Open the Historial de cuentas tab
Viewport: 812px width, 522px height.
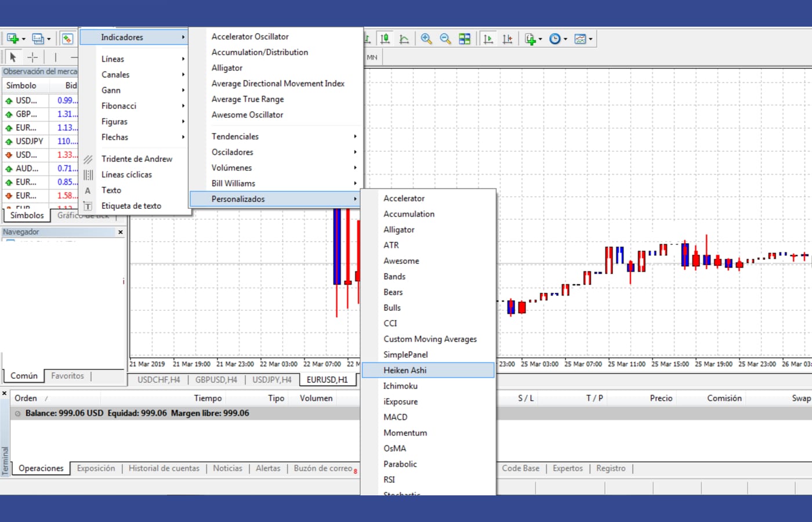pos(164,469)
